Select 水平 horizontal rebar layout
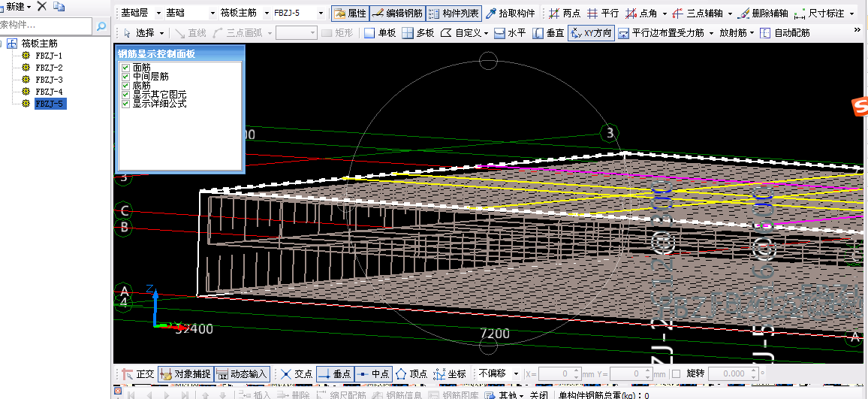The height and width of the screenshot is (399, 868). click(510, 33)
